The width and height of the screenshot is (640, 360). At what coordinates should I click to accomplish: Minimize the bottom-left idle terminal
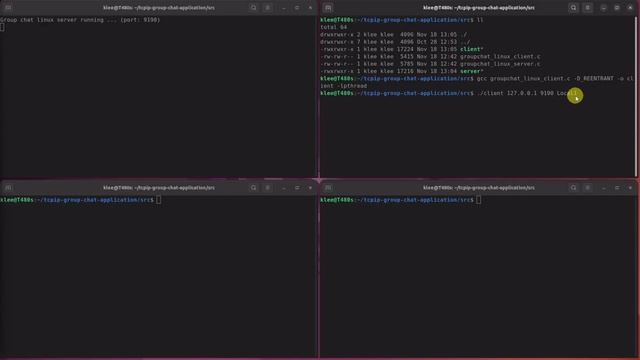point(284,187)
